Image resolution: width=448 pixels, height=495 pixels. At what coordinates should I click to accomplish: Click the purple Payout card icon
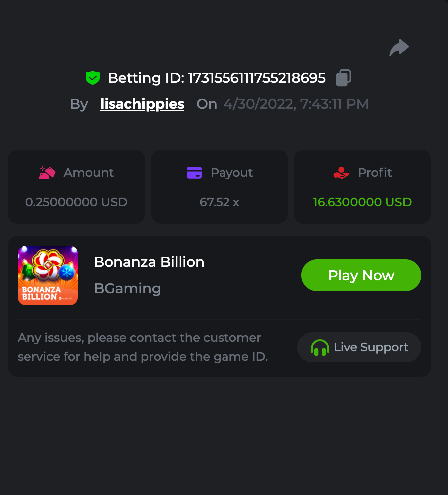click(x=194, y=173)
